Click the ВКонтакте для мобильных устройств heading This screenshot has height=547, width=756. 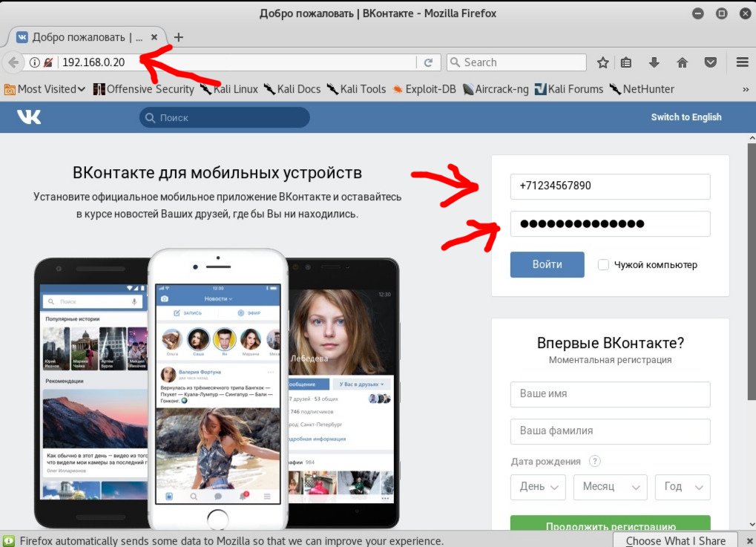tap(217, 173)
